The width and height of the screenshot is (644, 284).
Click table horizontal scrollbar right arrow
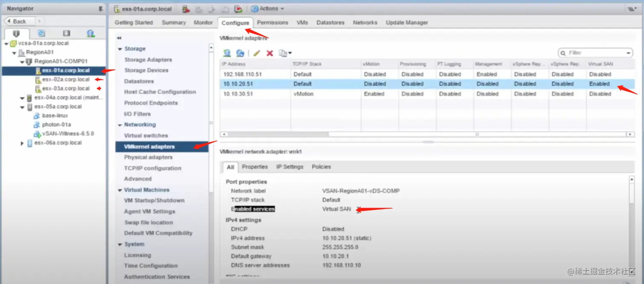point(630,134)
